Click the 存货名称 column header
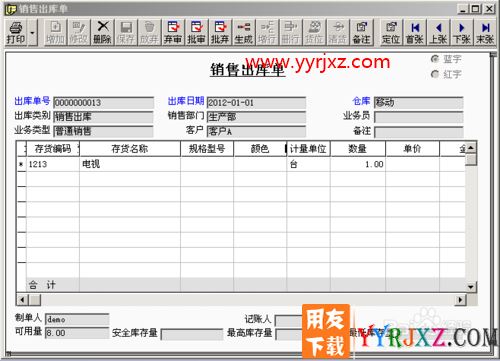This screenshot has width=500, height=361. pos(130,149)
